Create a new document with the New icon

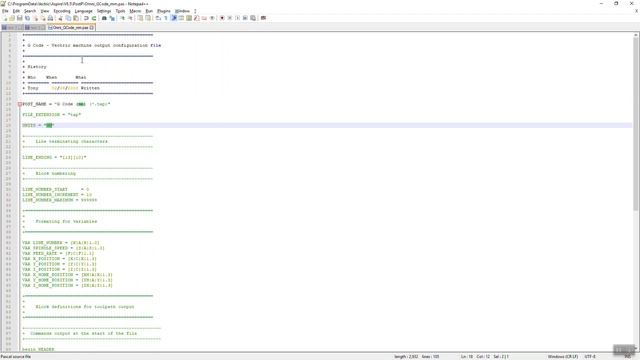coord(5,18)
